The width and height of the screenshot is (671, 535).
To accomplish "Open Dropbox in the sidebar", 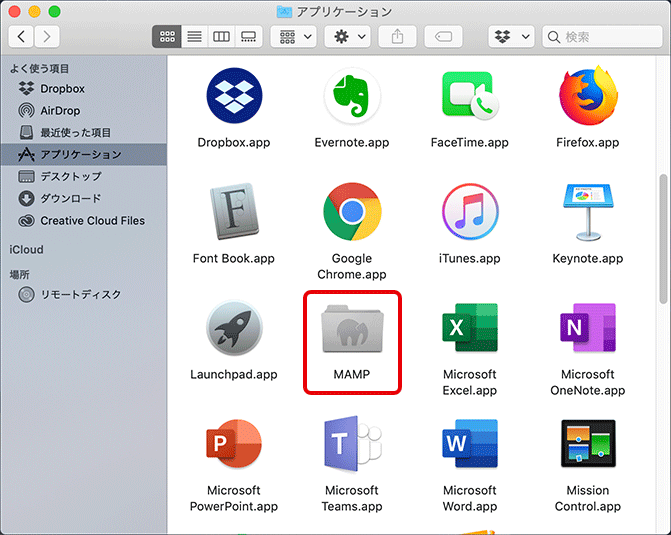I will (84, 89).
